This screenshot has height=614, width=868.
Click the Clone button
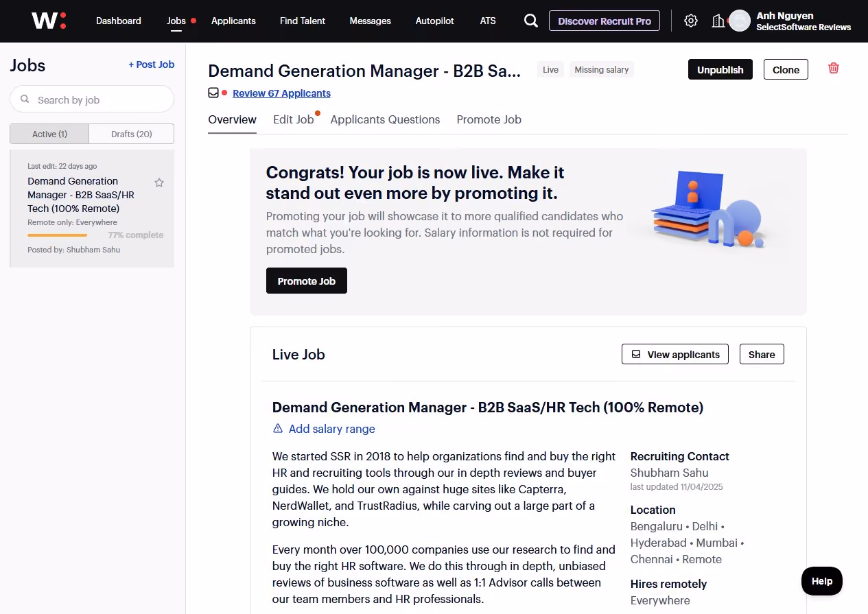[786, 69]
